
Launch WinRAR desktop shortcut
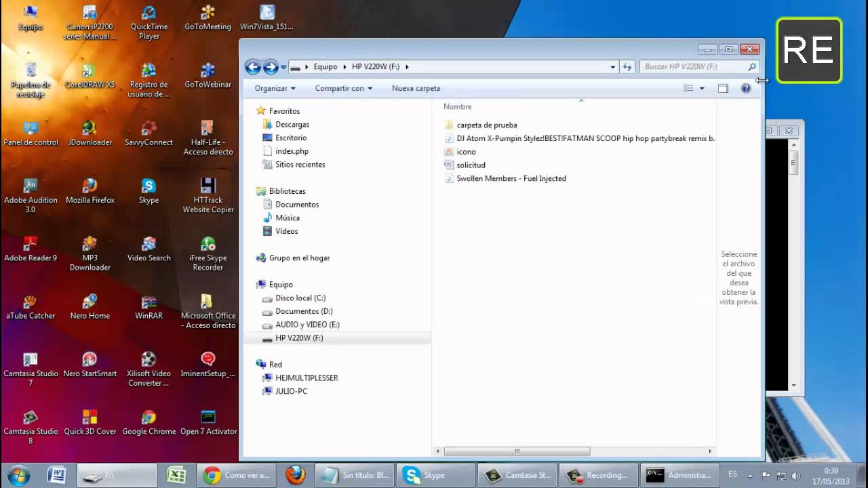pyautogui.click(x=149, y=306)
